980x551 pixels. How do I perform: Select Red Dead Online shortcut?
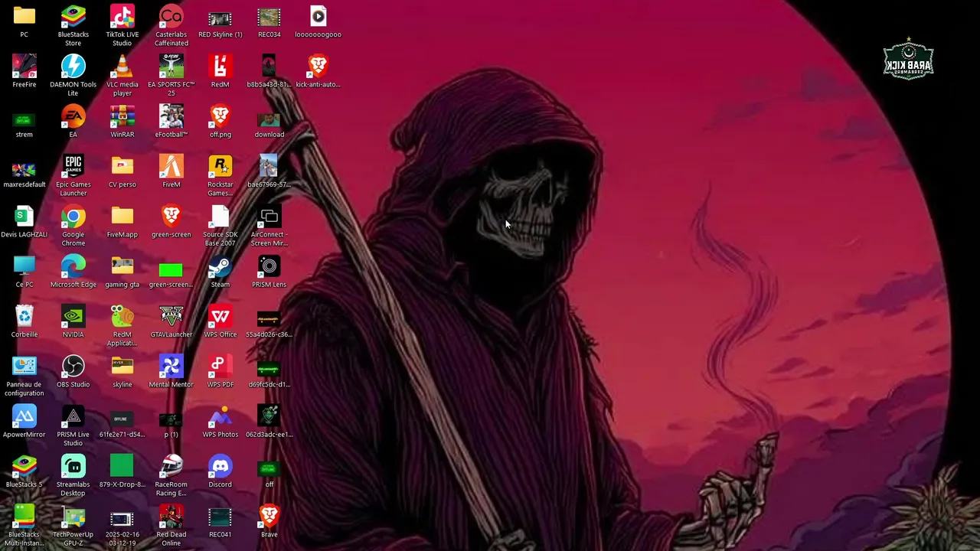(171, 517)
